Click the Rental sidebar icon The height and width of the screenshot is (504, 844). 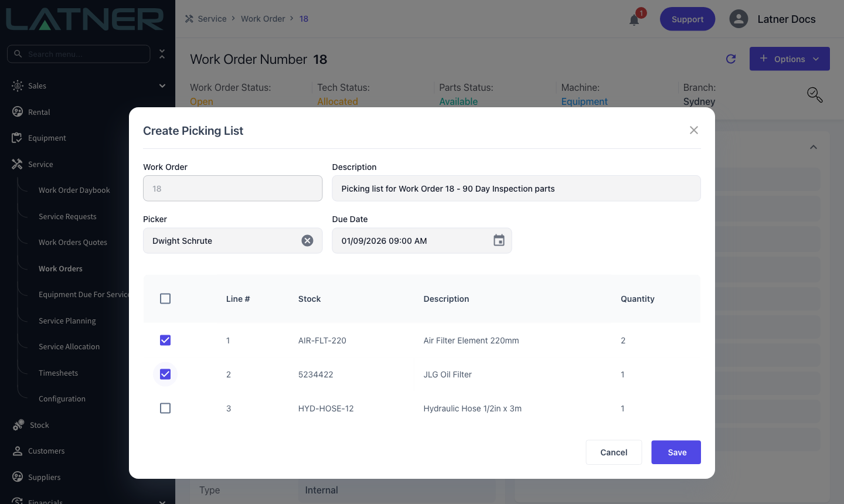coord(18,112)
